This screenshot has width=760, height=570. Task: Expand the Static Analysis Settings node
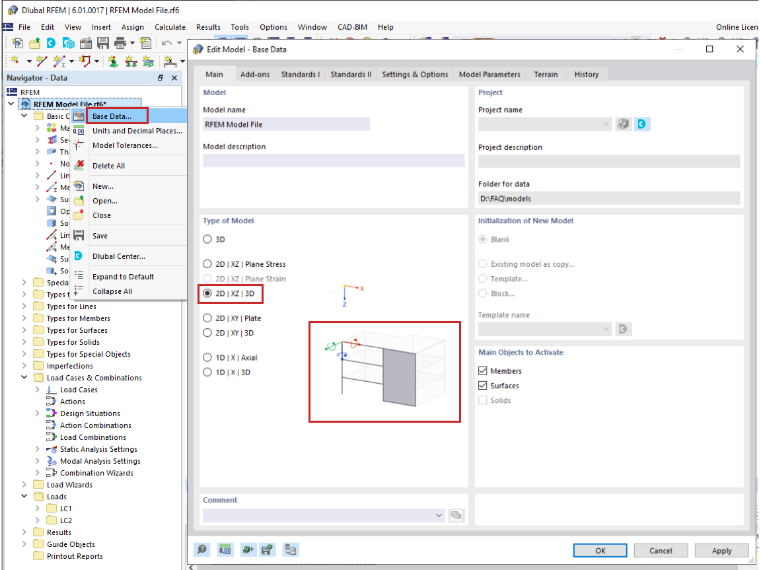tap(37, 449)
